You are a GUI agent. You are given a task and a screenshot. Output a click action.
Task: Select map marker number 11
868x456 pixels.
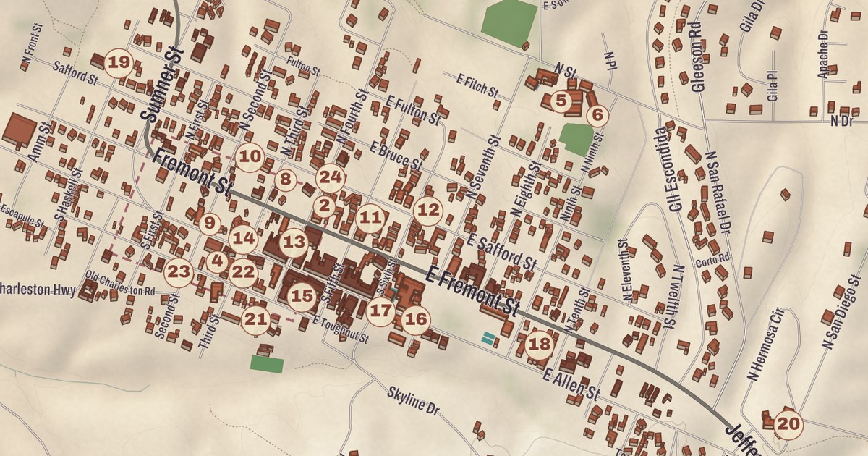click(x=370, y=216)
